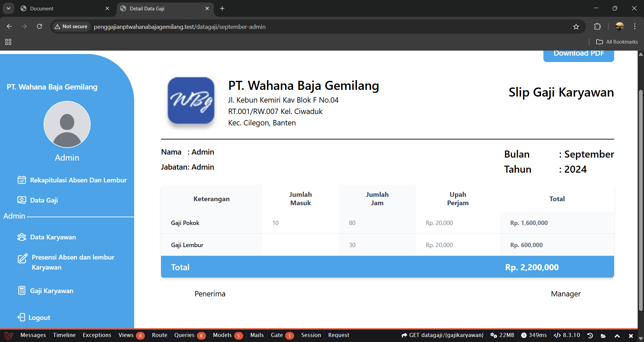
Task: Open debugbar request history icon
Action: pos(590,336)
